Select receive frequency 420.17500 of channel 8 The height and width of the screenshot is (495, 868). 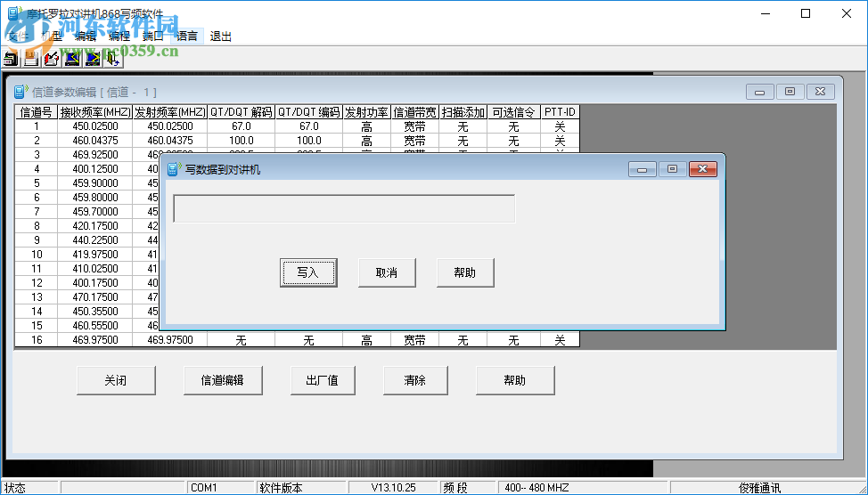point(95,225)
